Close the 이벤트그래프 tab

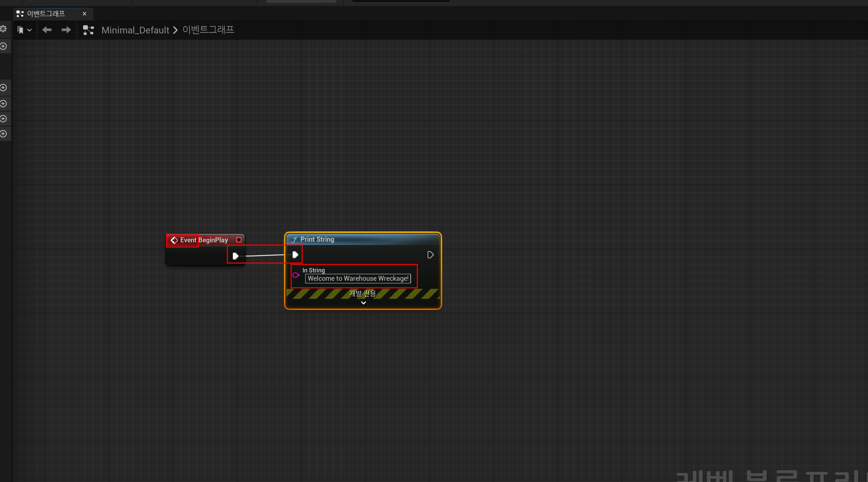(x=84, y=14)
